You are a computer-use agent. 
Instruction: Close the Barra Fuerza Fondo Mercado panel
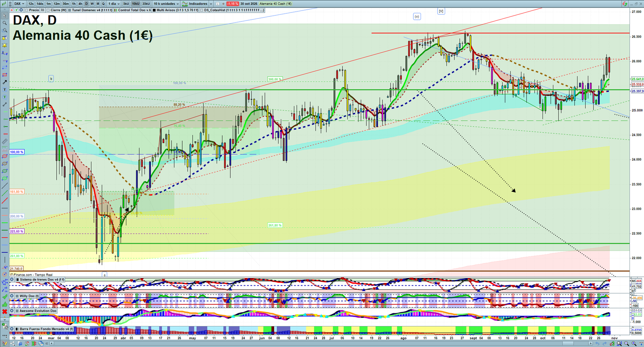click(12, 329)
